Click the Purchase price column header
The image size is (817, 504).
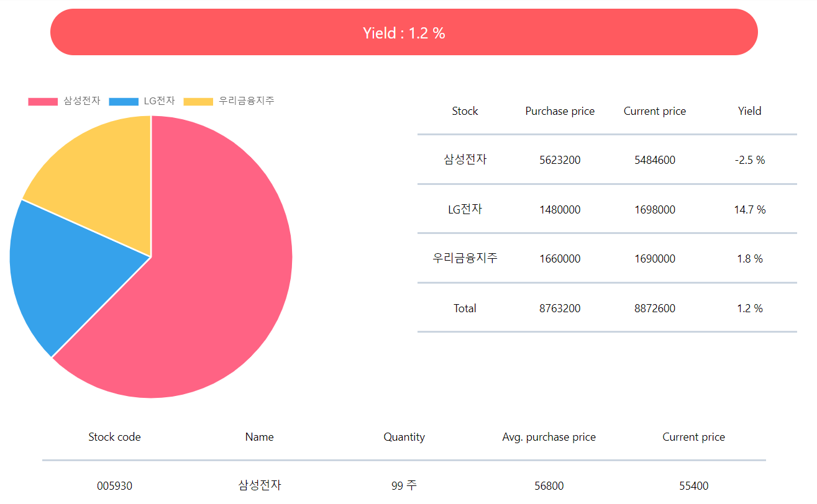[560, 111]
